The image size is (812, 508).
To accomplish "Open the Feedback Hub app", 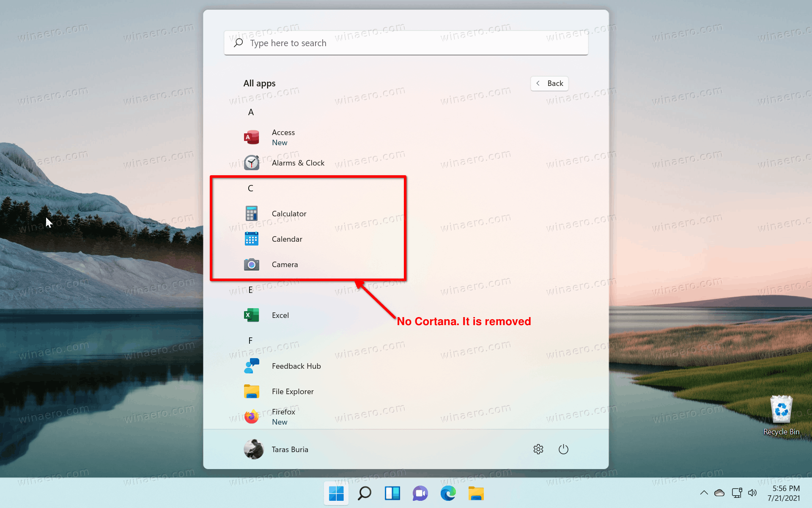I will pos(296,366).
